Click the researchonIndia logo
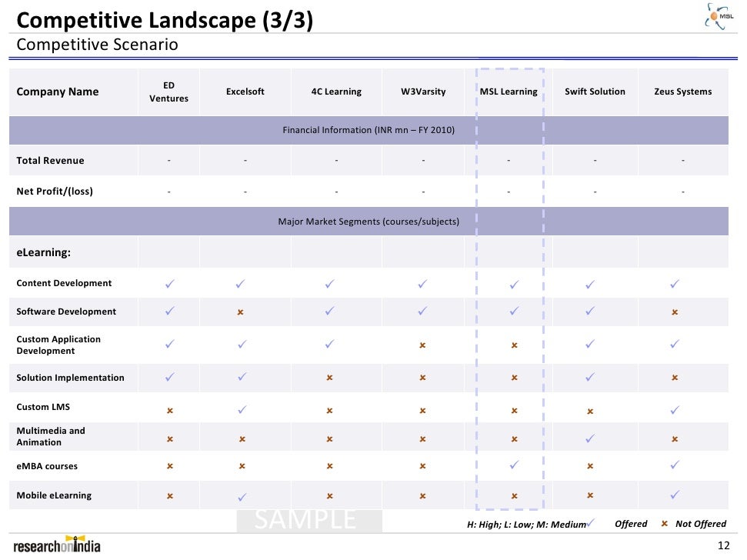747x560 pixels. pyautogui.click(x=57, y=545)
